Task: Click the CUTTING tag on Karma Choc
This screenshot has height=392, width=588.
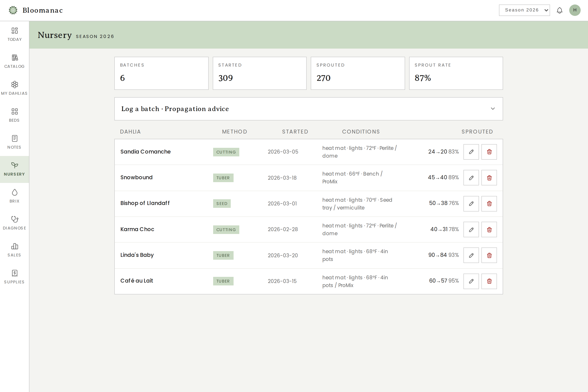Action: point(226,229)
